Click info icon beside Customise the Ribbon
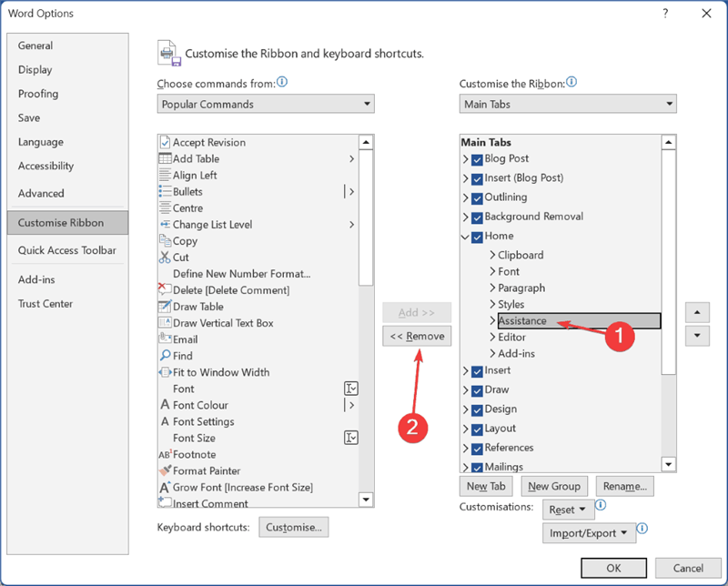This screenshot has height=586, width=728. click(571, 82)
